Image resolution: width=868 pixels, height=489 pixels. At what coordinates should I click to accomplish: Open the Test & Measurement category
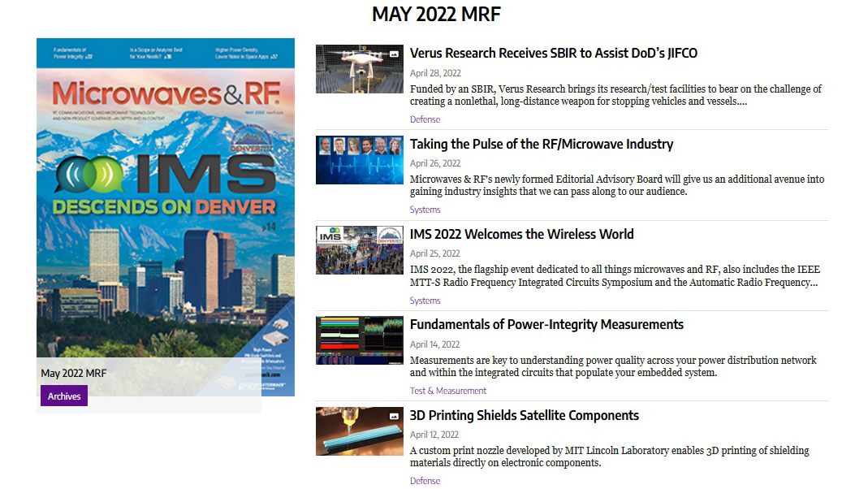pos(446,390)
